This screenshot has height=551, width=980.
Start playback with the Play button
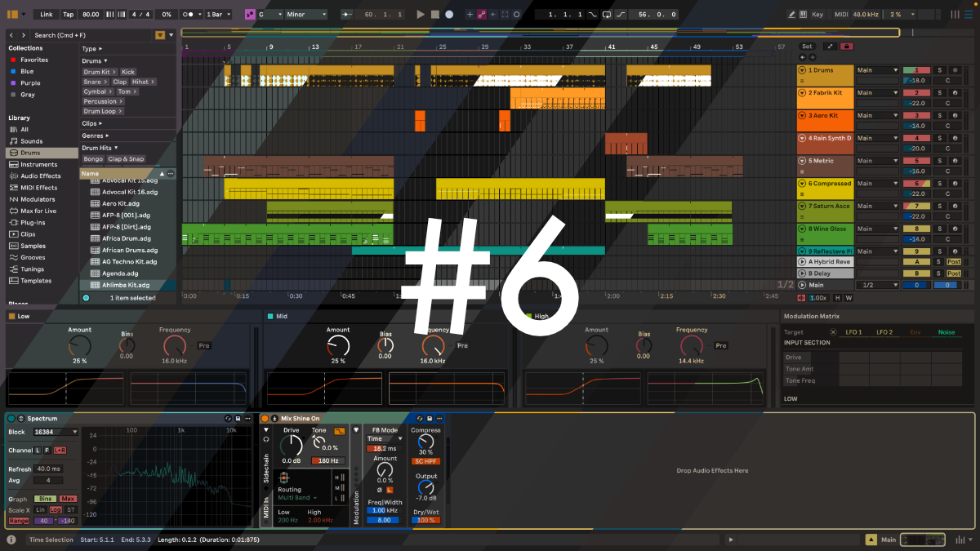point(421,15)
